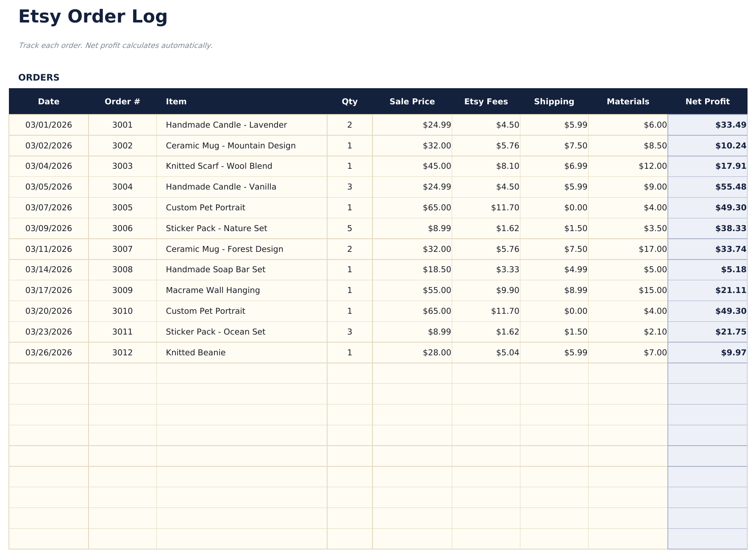Viewport: 756px width, 558px height.
Task: Click the Sale Price column header
Action: tap(412, 101)
